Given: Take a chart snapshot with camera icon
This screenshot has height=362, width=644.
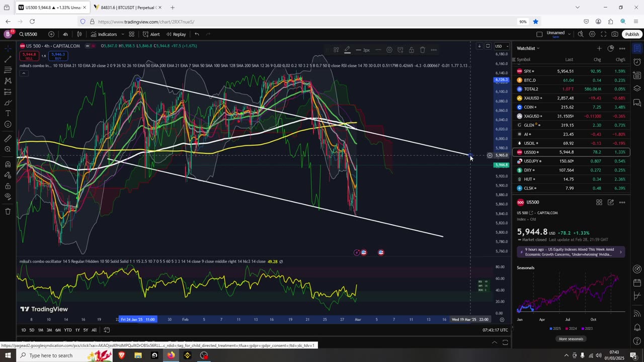Looking at the screenshot, I should [615, 34].
